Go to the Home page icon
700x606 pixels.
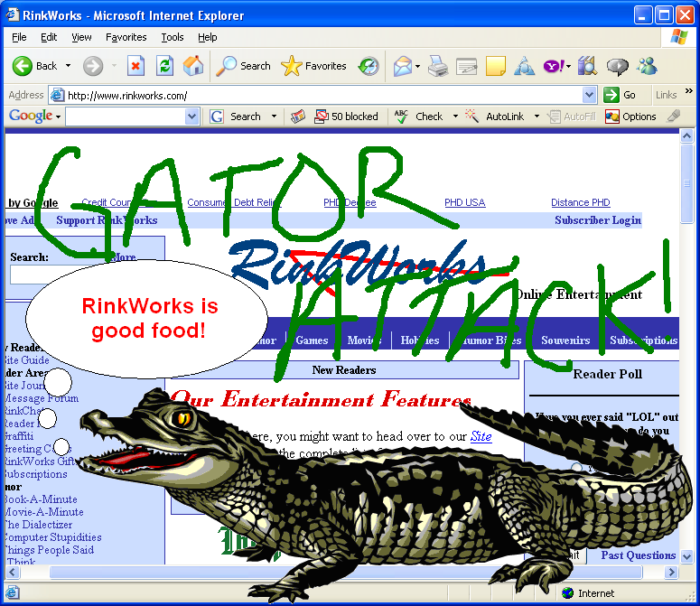(193, 66)
